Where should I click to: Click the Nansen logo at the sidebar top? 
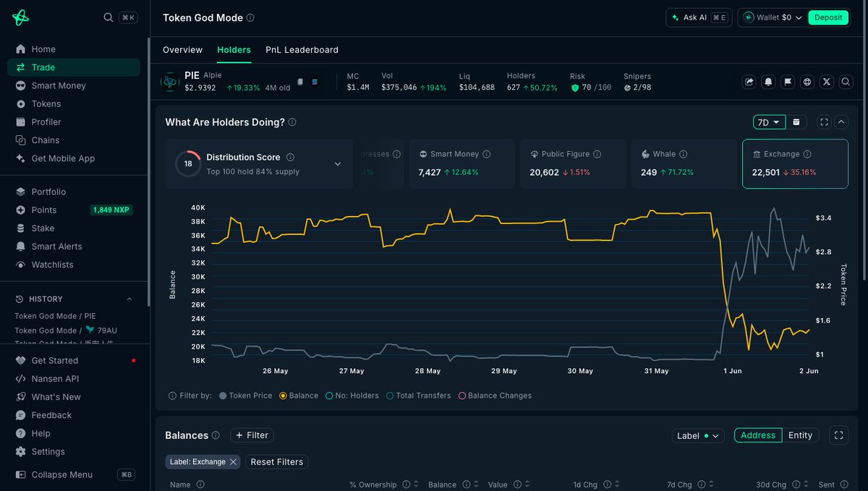(x=20, y=17)
